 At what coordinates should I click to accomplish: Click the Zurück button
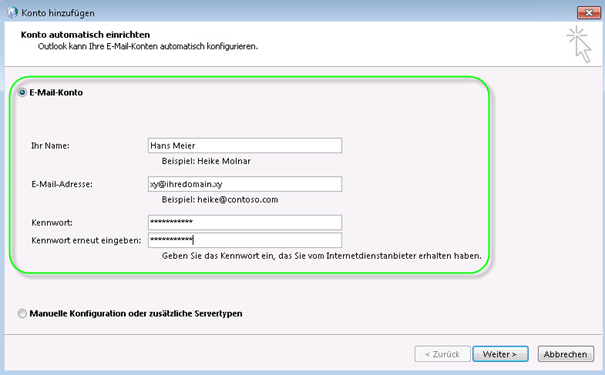pos(442,354)
